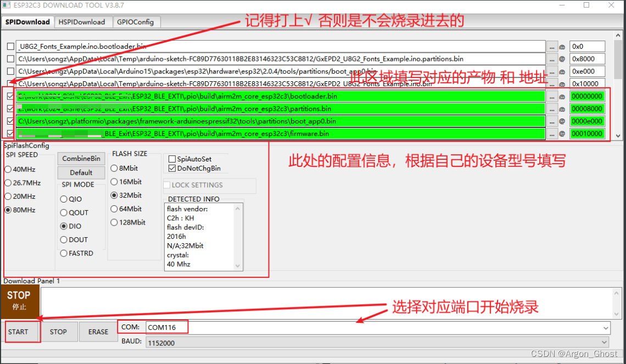Expand the BAUD rate dropdown

[x=605, y=342]
